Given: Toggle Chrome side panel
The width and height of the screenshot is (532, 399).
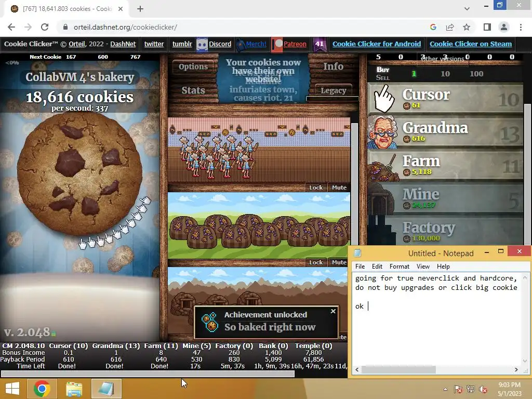Looking at the screenshot, I should 487,27.
